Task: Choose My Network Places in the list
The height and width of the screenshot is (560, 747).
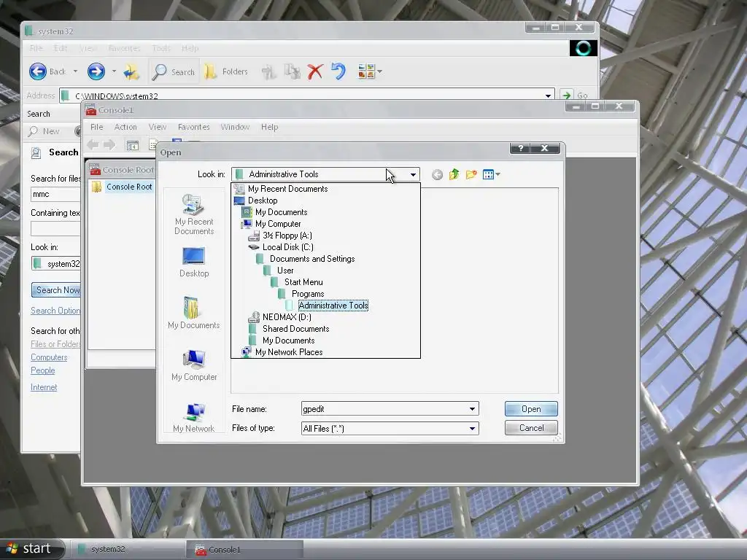Action: (x=289, y=352)
